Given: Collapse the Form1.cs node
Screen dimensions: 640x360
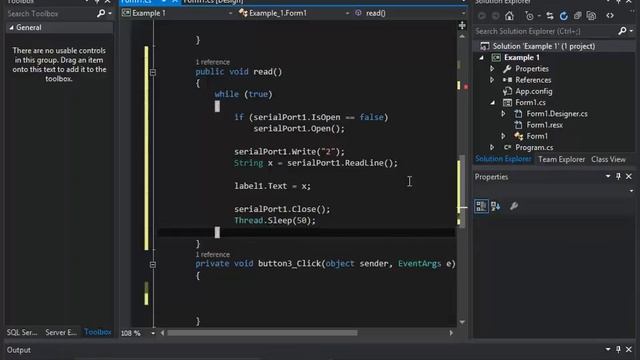Looking at the screenshot, I should pyautogui.click(x=493, y=102).
